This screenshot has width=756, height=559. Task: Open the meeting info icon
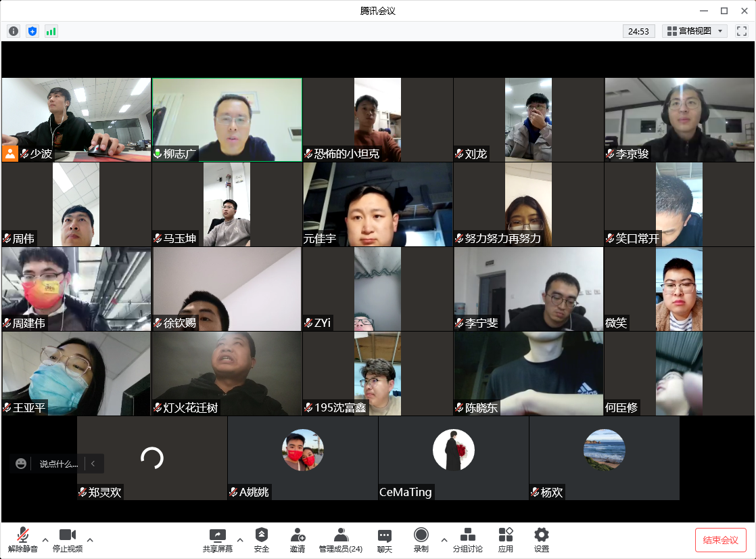point(14,31)
